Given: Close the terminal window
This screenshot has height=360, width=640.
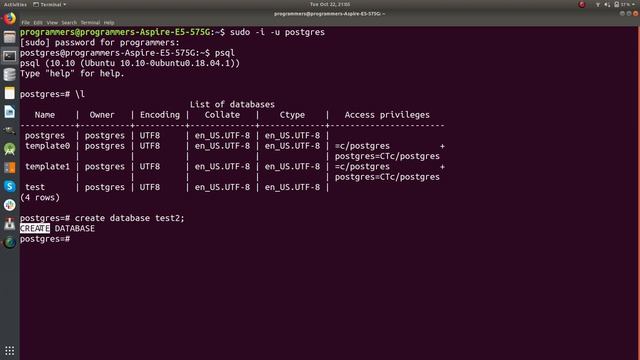Looking at the screenshot, I should point(636,13).
